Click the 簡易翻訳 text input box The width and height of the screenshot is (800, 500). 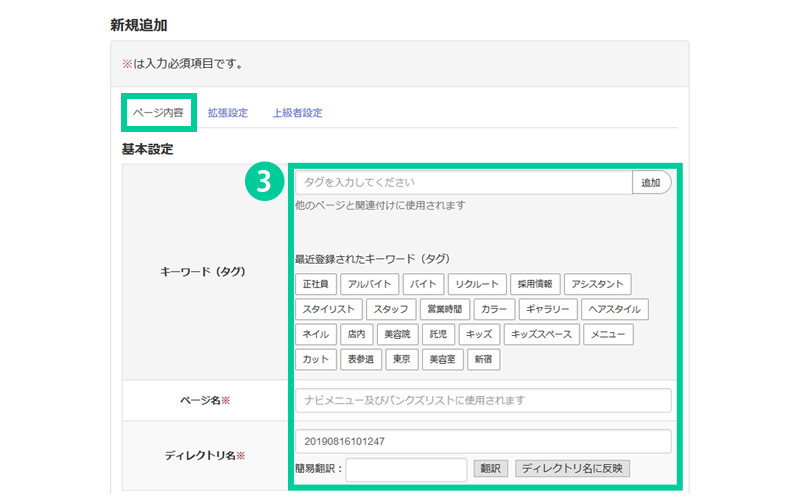click(406, 468)
